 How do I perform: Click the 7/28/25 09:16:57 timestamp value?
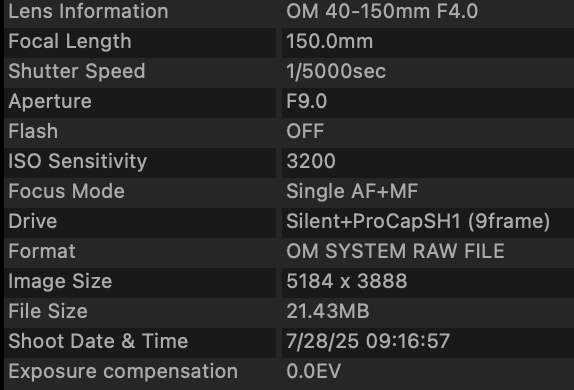tap(368, 342)
